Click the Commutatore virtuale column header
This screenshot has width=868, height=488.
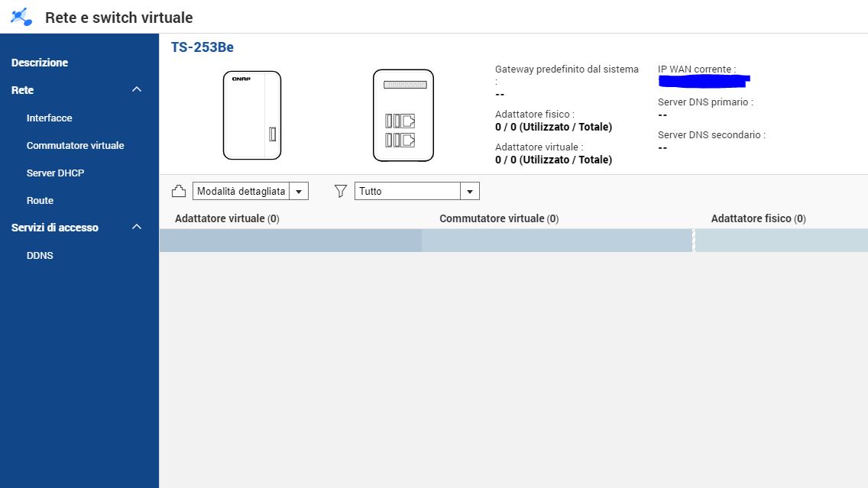click(x=499, y=218)
